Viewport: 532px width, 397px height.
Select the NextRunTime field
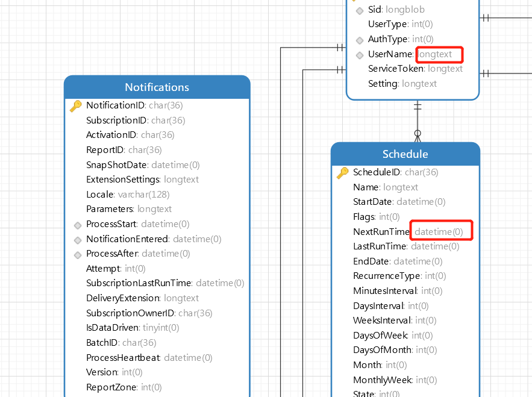(x=408, y=232)
